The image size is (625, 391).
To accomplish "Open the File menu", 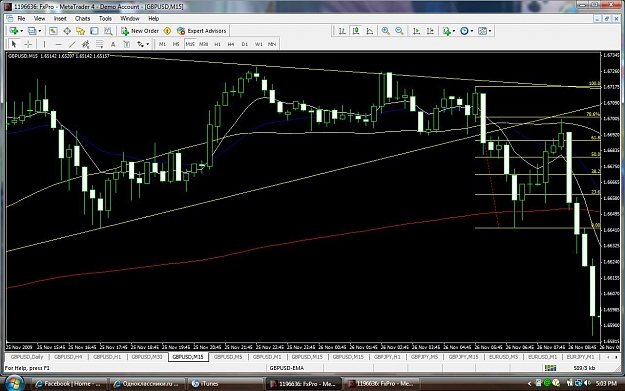I will tap(21, 18).
